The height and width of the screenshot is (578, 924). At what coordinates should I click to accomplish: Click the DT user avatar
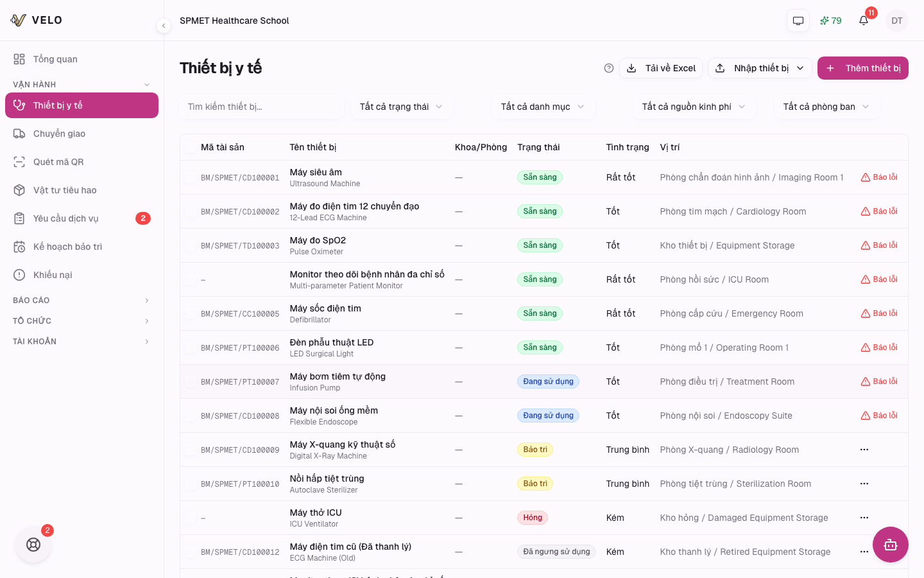[x=896, y=21]
